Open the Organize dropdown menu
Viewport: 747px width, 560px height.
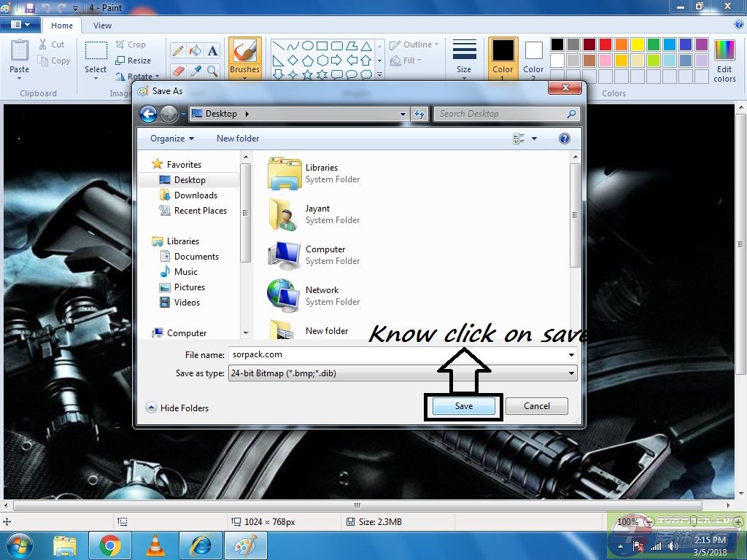172,139
